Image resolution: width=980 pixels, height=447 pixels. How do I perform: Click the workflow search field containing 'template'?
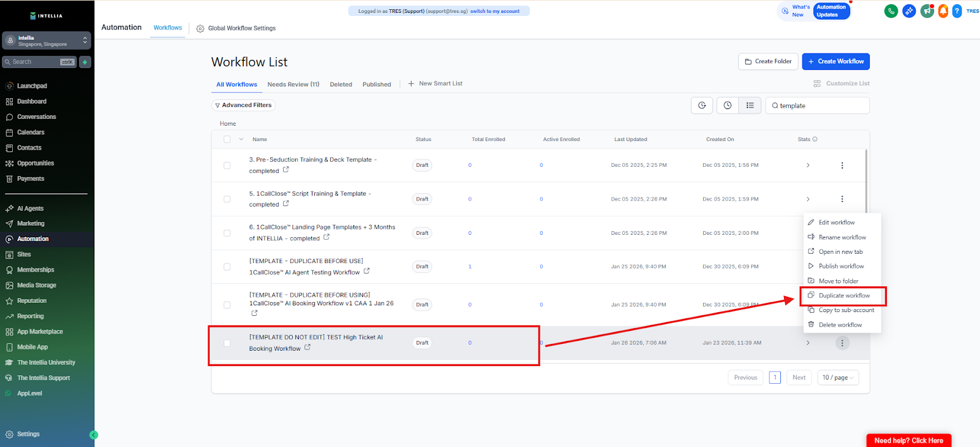pos(818,105)
